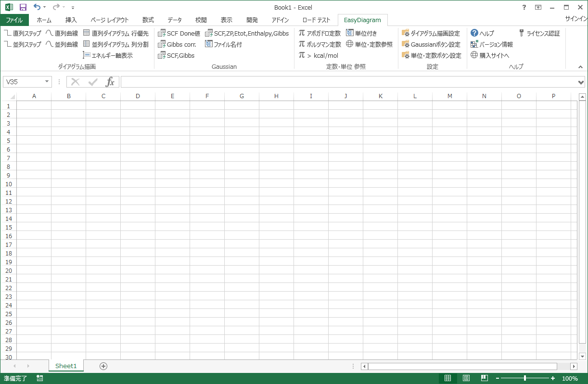Open the データ tab
Screen dimensions: 588x384
coord(175,20)
